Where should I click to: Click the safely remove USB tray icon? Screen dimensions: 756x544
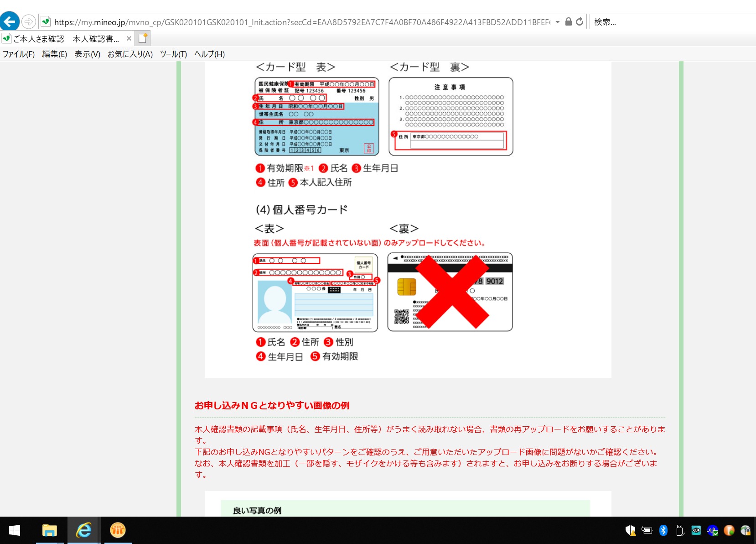click(680, 530)
